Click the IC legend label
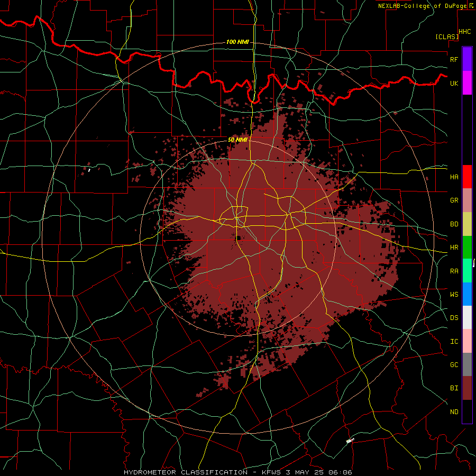476x476 pixels. 454,342
